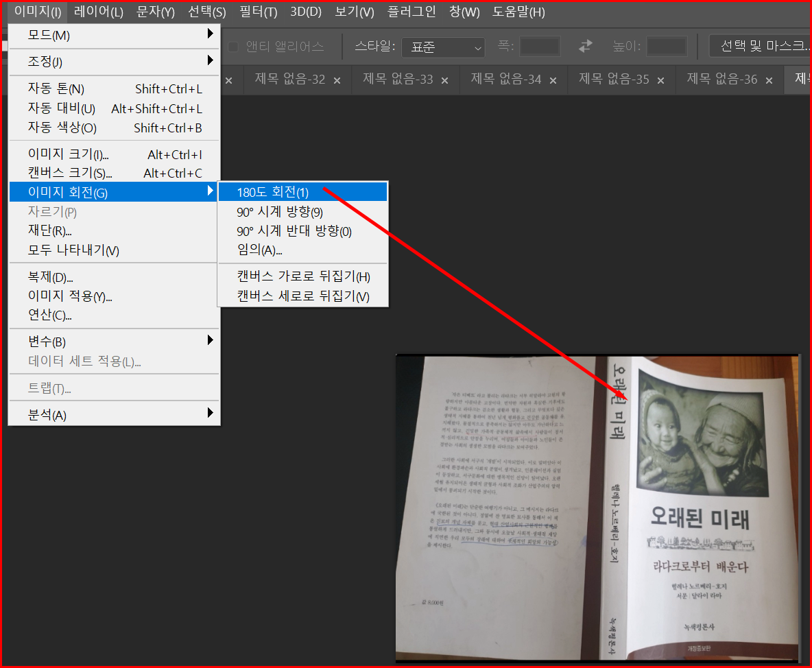Image resolution: width=812 pixels, height=668 pixels.
Task: Open the 필터(T) menu
Action: pyautogui.click(x=258, y=12)
